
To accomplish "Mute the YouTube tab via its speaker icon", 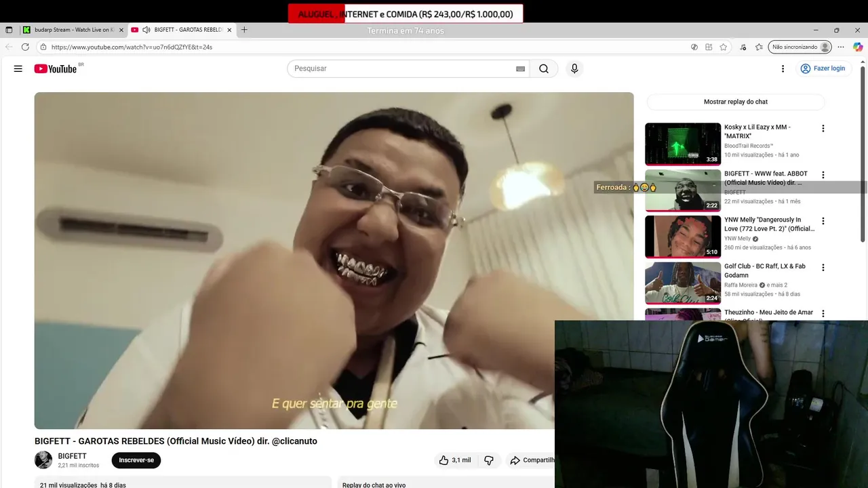I will coord(146,30).
